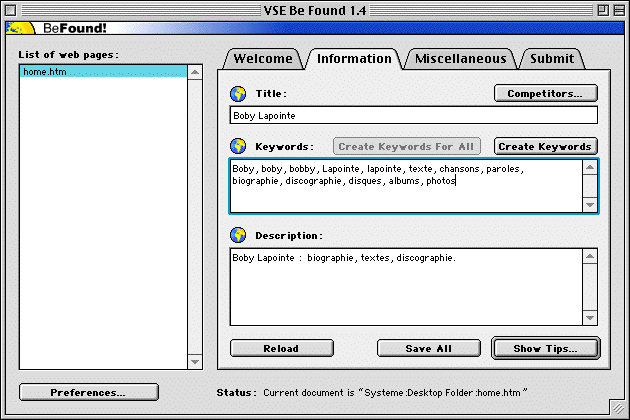Click the window collapse box
Screen dimensions: 630x420
point(619,10)
